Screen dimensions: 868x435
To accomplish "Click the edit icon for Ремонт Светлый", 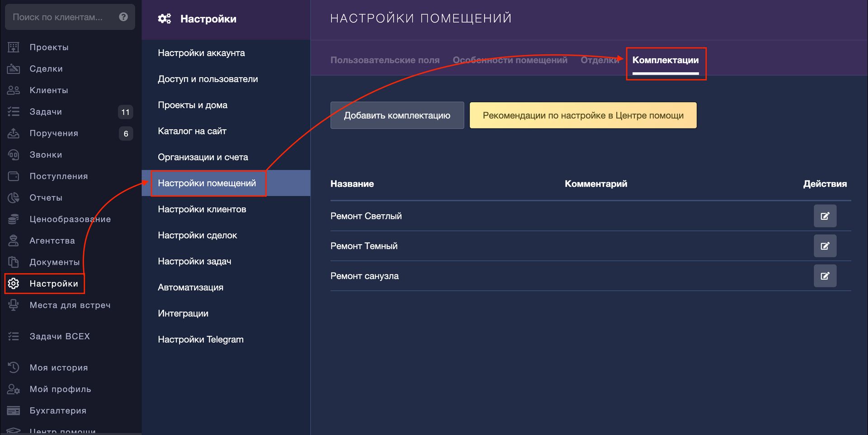I will pos(825,216).
